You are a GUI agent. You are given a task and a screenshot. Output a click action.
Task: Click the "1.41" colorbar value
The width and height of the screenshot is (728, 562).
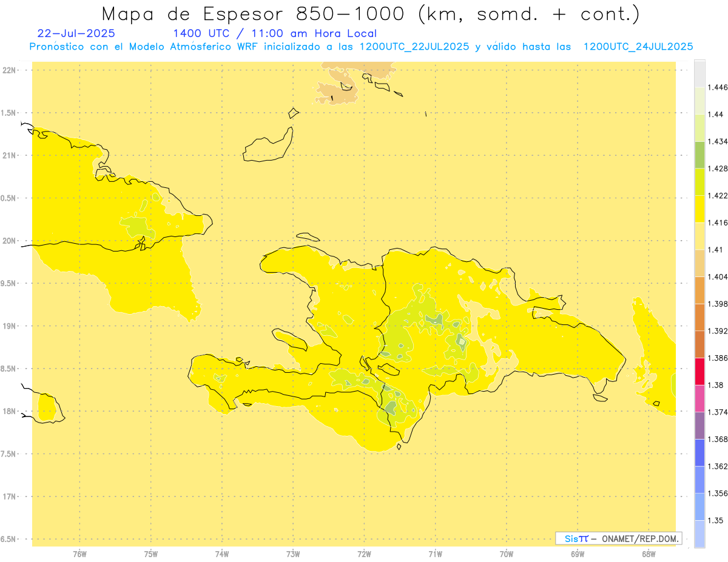pyautogui.click(x=715, y=249)
